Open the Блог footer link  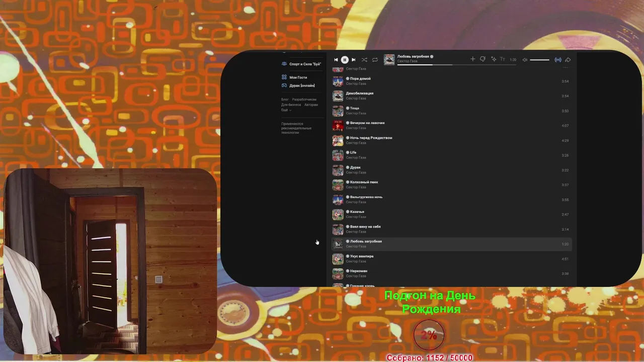(x=285, y=100)
